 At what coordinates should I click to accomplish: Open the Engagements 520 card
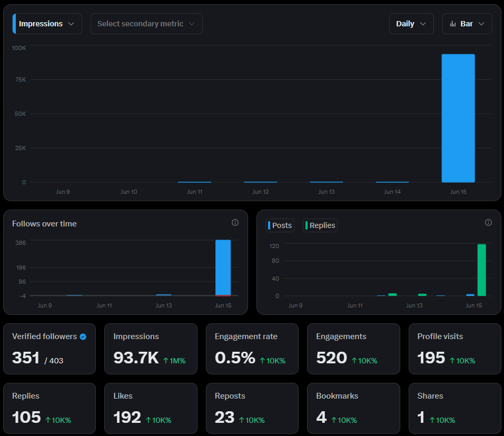click(353, 349)
